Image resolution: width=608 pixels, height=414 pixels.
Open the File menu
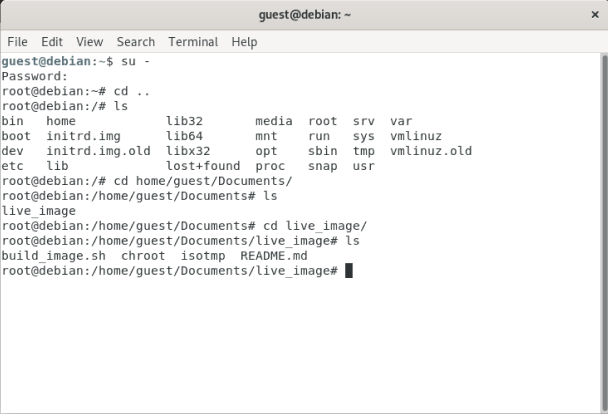tap(18, 42)
